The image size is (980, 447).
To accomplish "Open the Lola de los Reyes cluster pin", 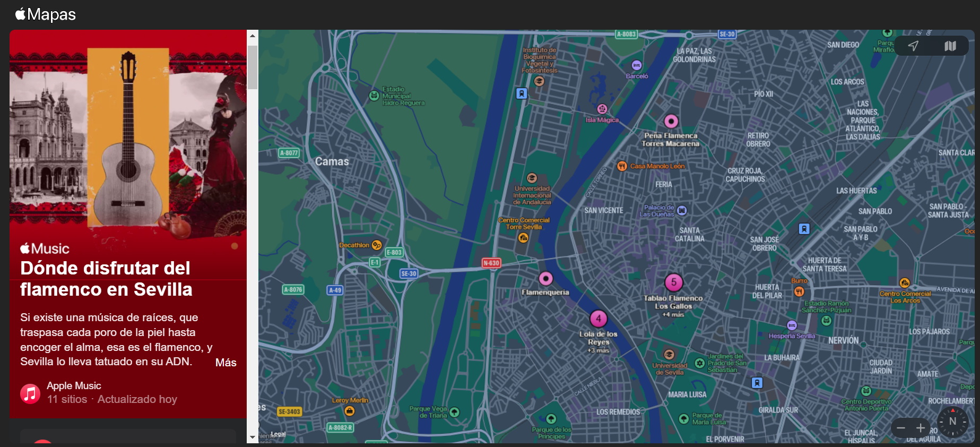I will 599,319.
